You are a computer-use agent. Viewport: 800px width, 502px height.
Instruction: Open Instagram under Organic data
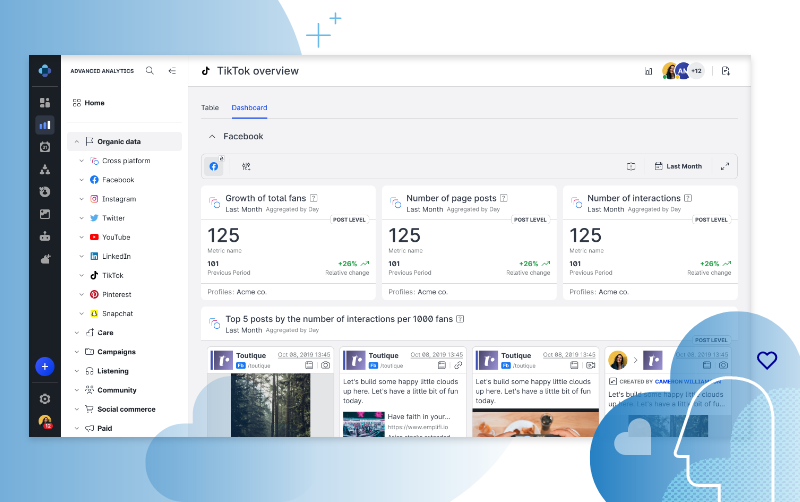[x=118, y=199]
